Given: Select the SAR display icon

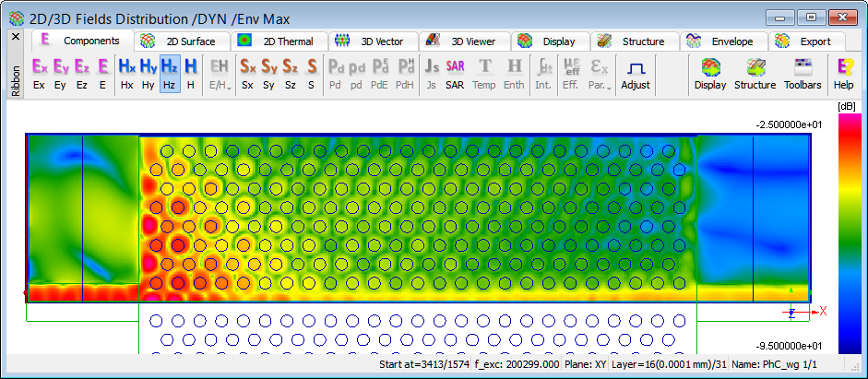Looking at the screenshot, I should (455, 74).
